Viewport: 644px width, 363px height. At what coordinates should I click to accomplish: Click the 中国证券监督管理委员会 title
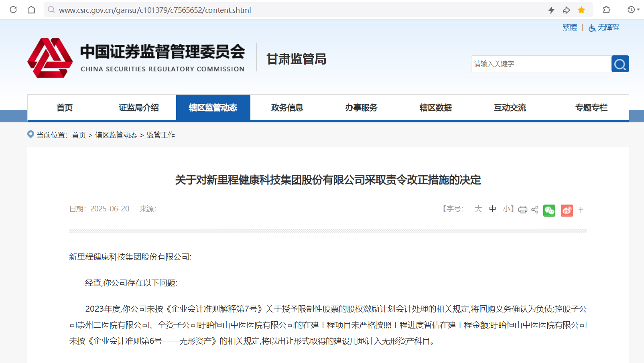coord(163,52)
